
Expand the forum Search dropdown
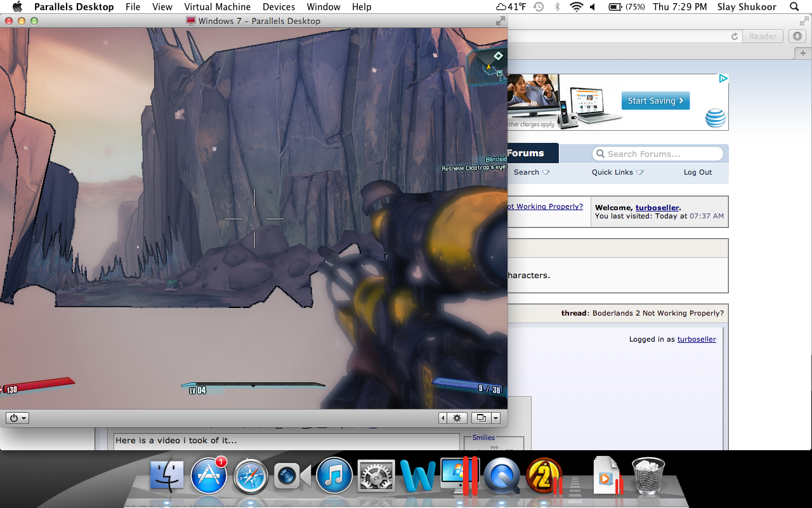pyautogui.click(x=532, y=172)
